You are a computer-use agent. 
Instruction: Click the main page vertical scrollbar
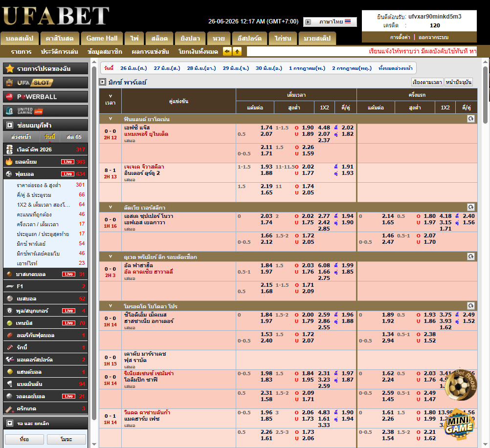pos(485,95)
